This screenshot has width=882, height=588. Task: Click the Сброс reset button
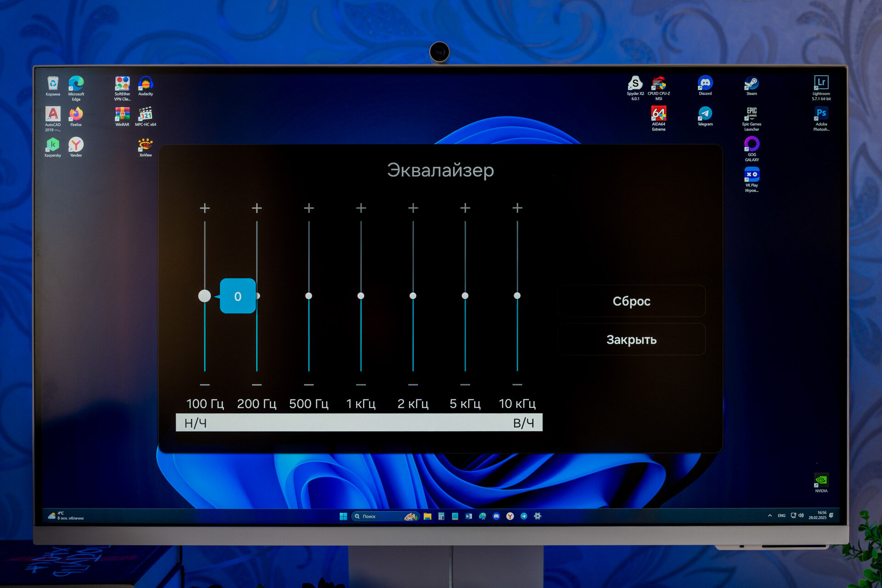tap(632, 301)
